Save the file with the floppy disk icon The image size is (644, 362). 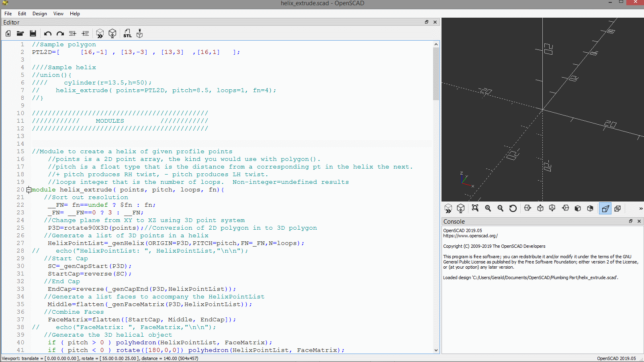[x=33, y=34]
